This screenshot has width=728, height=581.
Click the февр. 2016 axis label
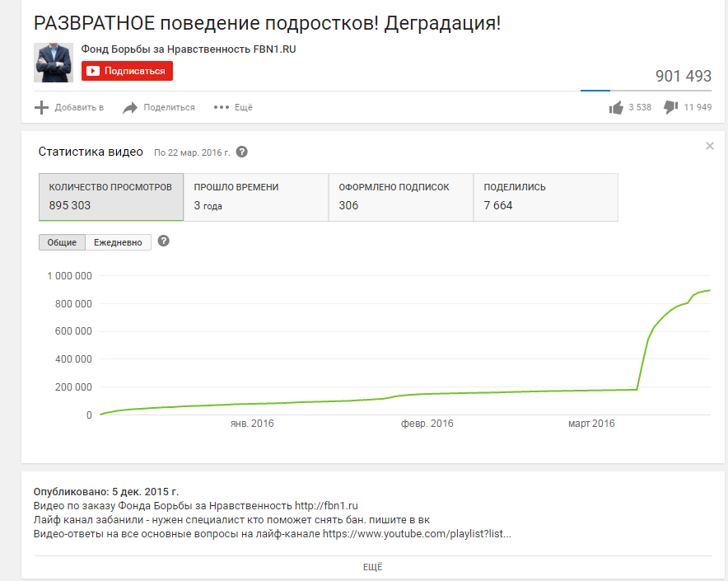pyautogui.click(x=427, y=424)
